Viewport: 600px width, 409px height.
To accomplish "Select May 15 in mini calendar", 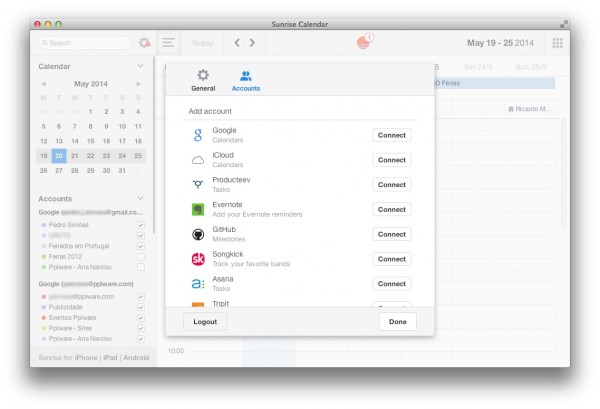I will [90, 141].
